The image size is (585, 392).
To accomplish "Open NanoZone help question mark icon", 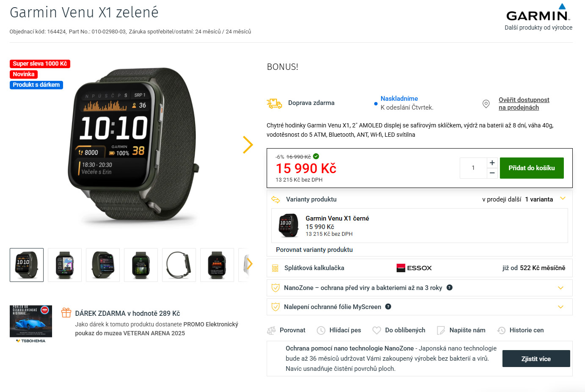I will [450, 287].
